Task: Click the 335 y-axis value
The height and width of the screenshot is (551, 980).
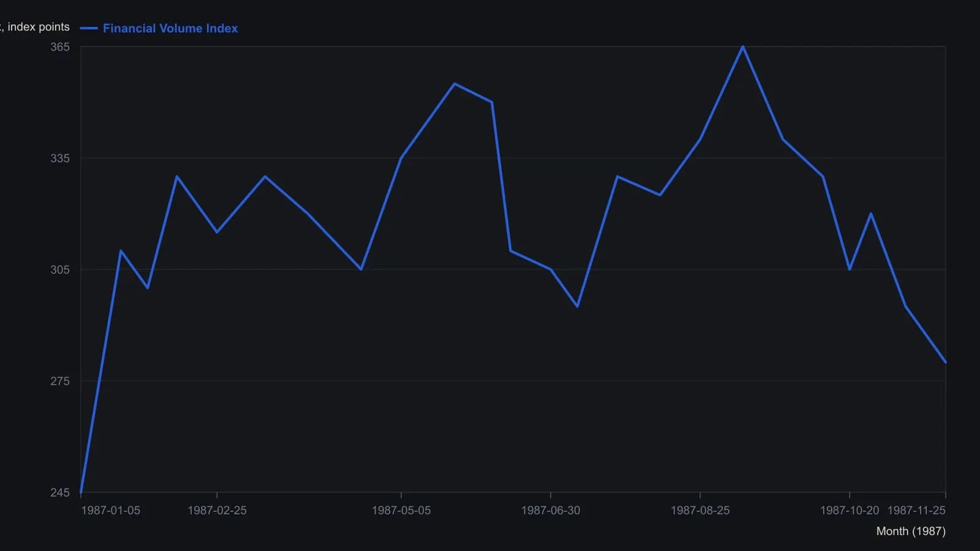Action: [60, 159]
